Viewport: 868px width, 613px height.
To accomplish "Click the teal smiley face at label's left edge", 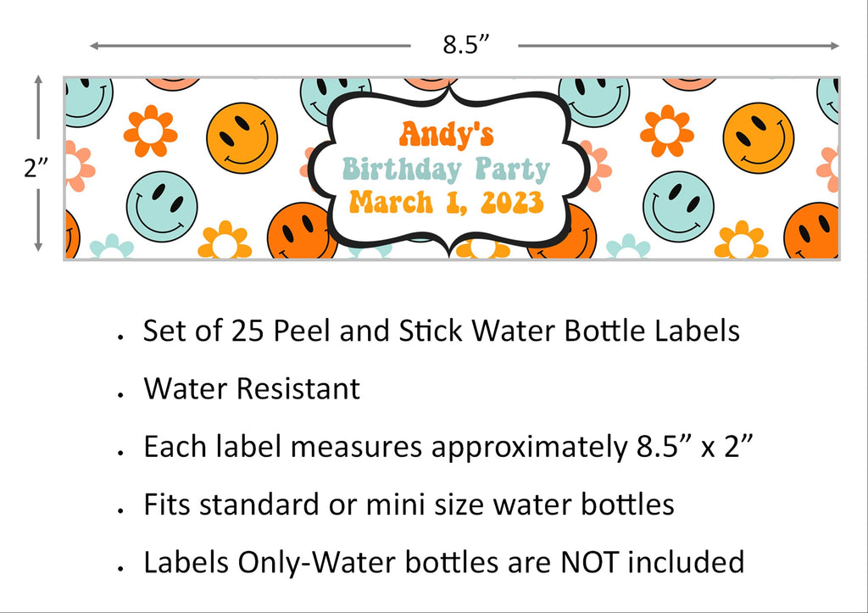I will [x=88, y=102].
